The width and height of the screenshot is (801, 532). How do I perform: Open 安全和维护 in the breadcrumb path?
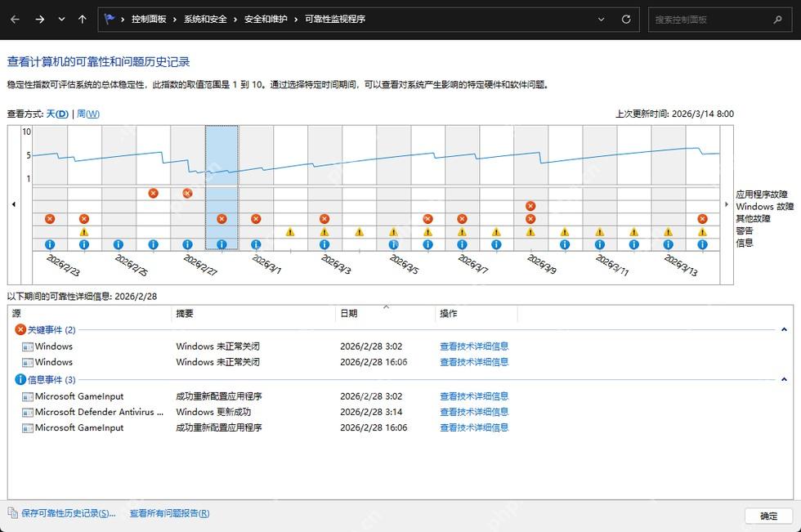click(x=266, y=19)
